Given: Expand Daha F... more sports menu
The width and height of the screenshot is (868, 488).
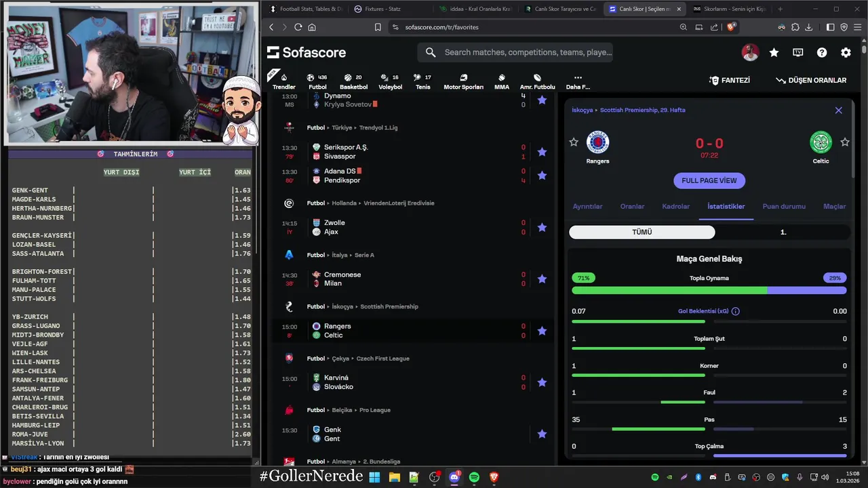Looking at the screenshot, I should pyautogui.click(x=578, y=82).
